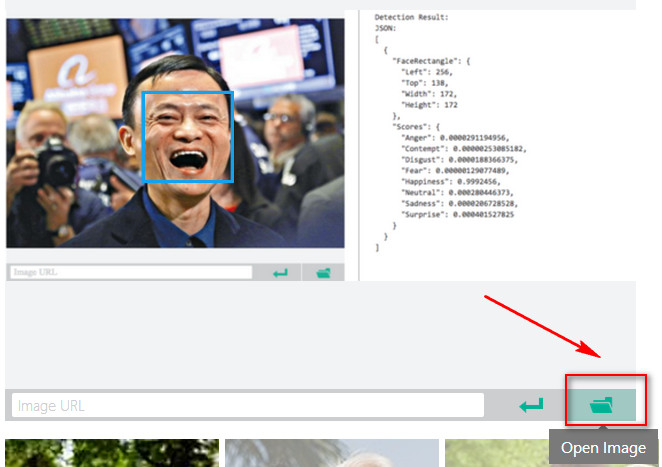Click the large Open Image folder icon
The image size is (662, 467).
[x=601, y=405]
